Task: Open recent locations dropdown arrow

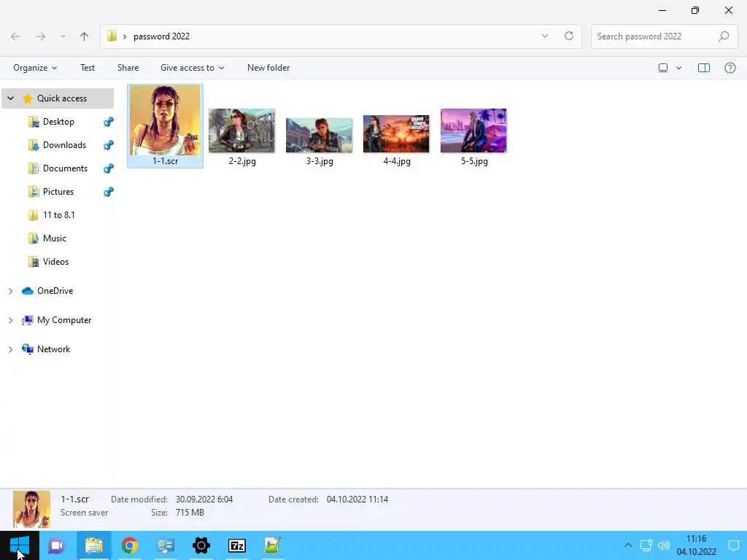Action: tap(63, 36)
